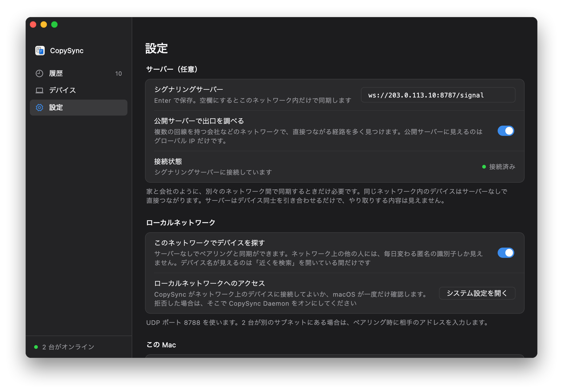Click the green 接続済み status dot

tap(484, 167)
